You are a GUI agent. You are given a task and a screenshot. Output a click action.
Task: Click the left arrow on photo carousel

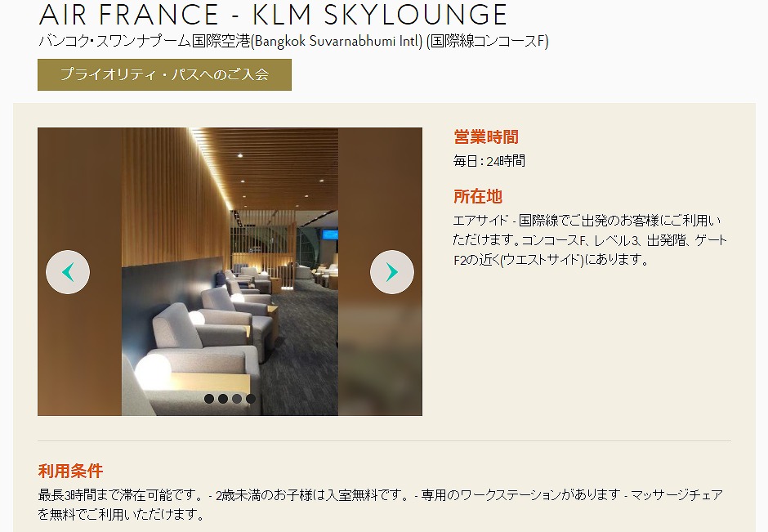point(68,272)
